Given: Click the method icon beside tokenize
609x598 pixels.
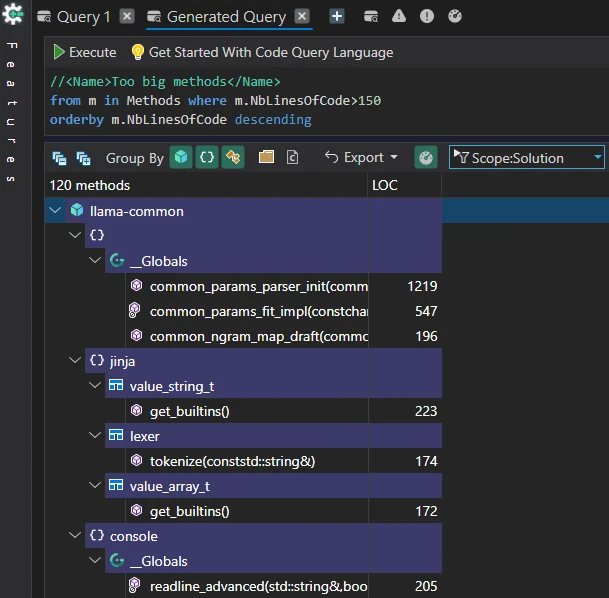Looking at the screenshot, I should (x=136, y=460).
